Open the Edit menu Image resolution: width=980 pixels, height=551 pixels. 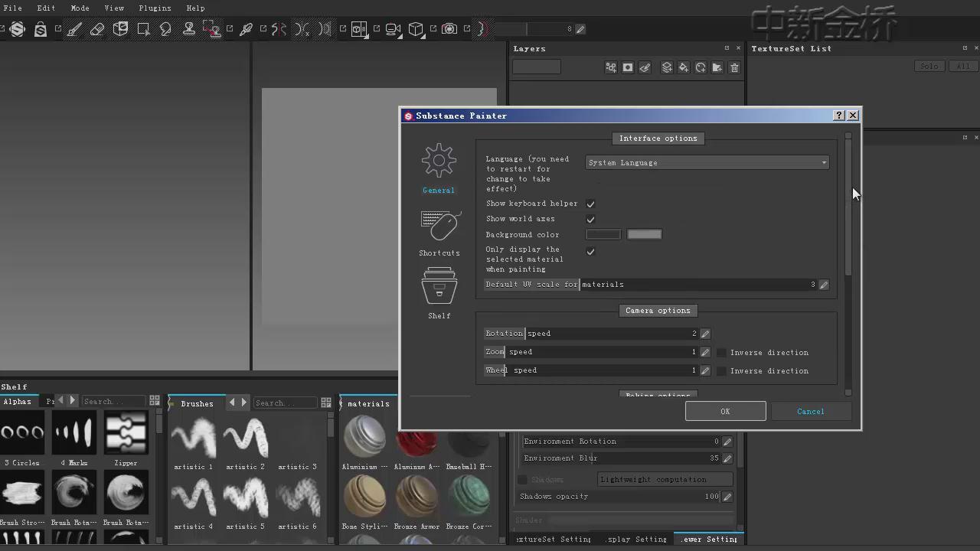click(x=46, y=8)
